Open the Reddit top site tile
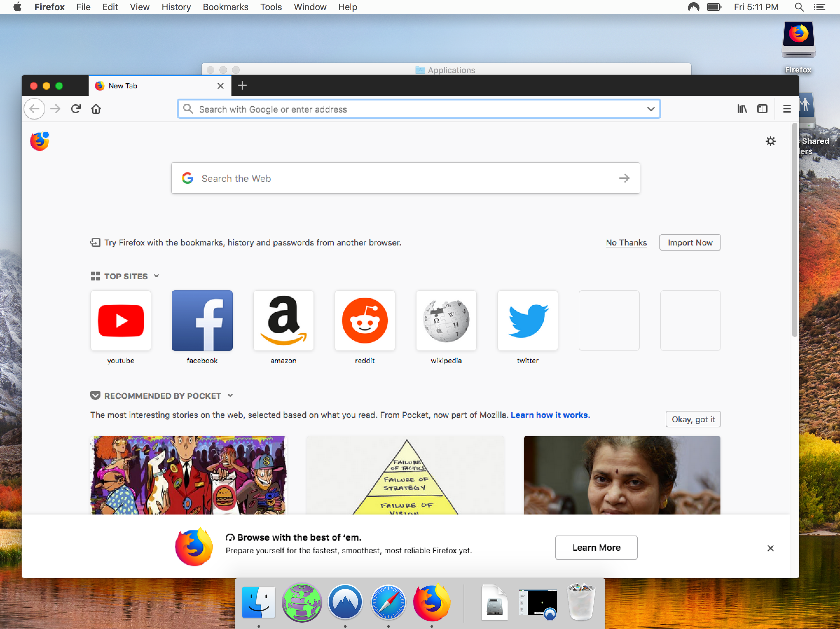 click(365, 321)
